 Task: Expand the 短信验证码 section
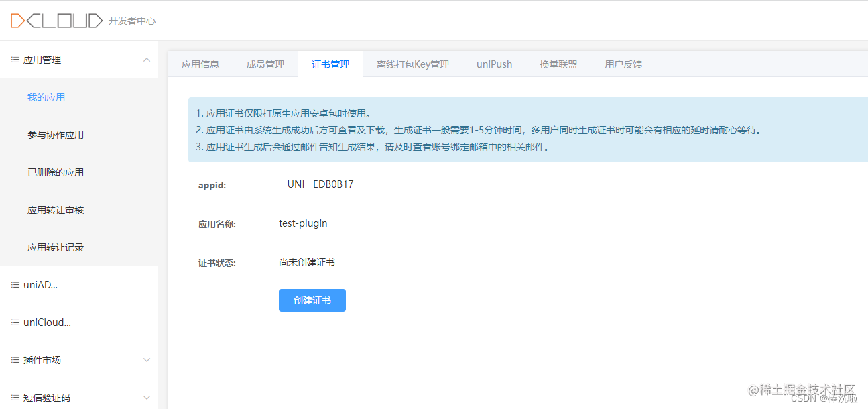pos(147,397)
